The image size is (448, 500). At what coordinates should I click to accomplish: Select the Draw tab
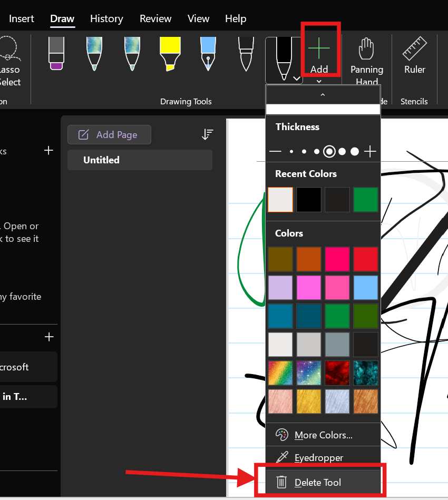[x=62, y=18]
